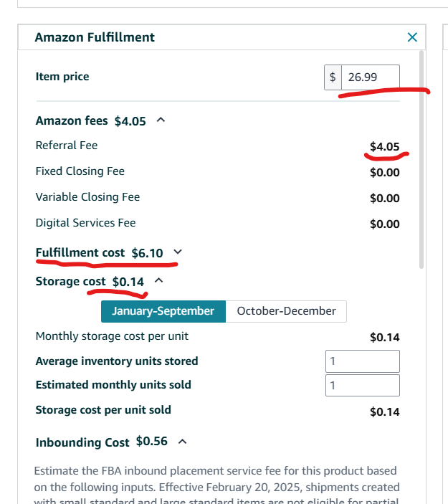Close the Amazon Fulfillment panel

(x=411, y=37)
